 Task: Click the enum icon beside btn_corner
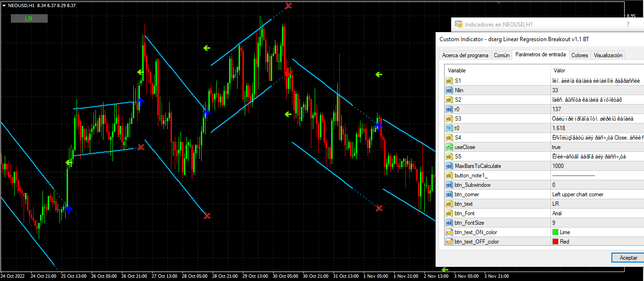click(449, 194)
